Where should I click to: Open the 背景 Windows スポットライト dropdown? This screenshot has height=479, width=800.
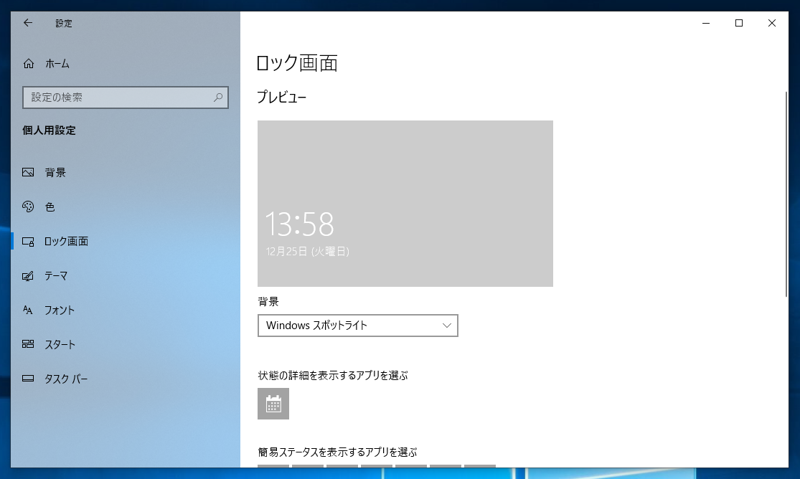(x=358, y=325)
